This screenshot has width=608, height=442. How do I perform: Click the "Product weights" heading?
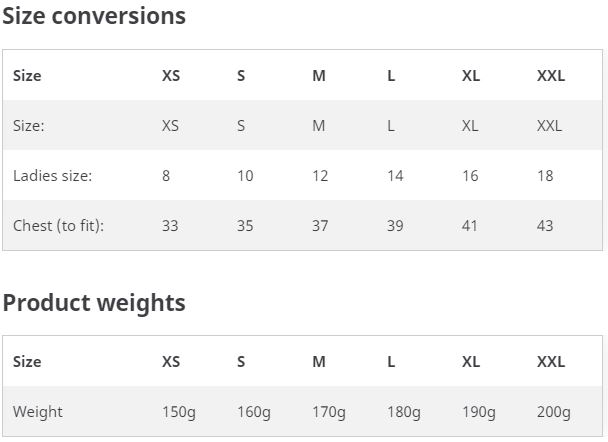(94, 303)
